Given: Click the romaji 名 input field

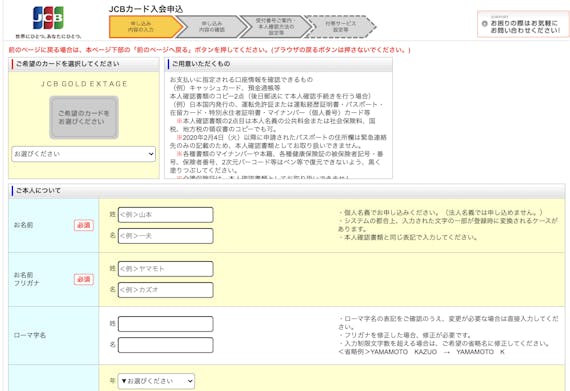Looking at the screenshot, I should click(165, 345).
